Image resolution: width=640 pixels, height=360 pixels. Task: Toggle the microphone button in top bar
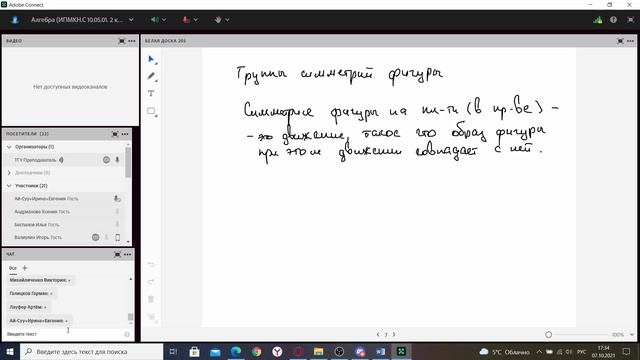[x=186, y=20]
